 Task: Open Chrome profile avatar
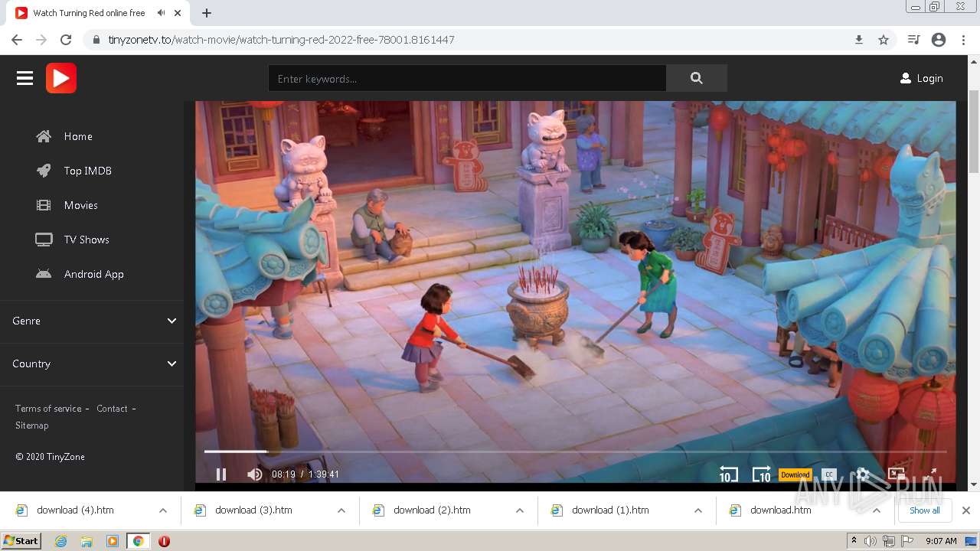[x=939, y=40]
